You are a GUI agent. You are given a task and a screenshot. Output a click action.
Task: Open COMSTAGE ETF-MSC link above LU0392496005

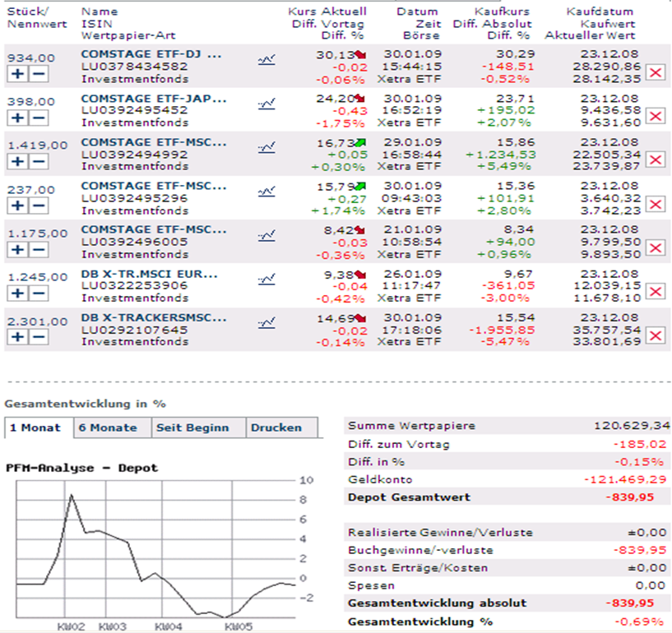[154, 229]
